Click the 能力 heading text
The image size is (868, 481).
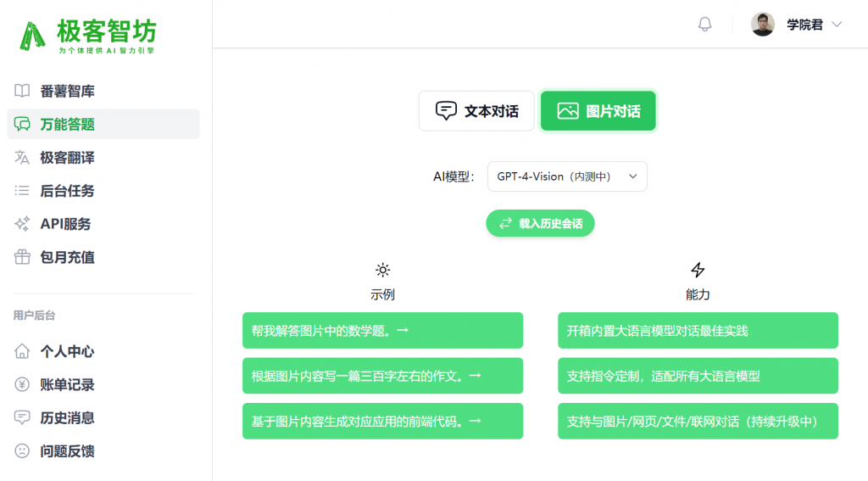[x=698, y=294]
